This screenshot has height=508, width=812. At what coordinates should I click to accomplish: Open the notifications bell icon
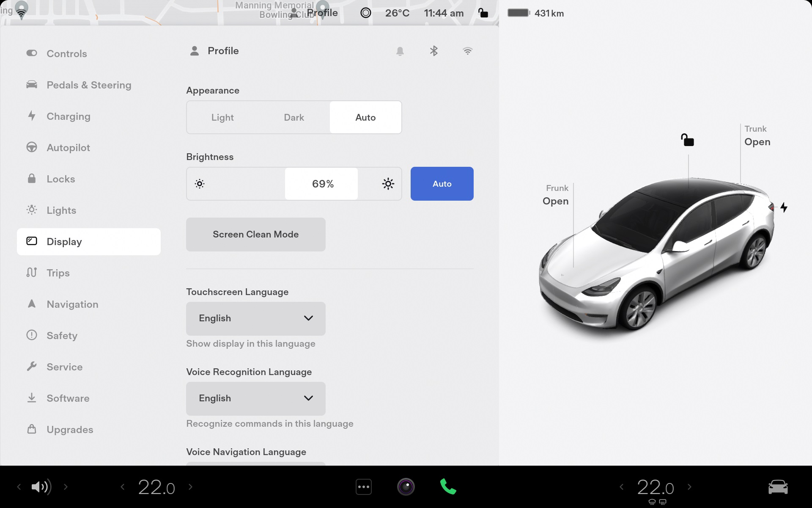(x=400, y=51)
